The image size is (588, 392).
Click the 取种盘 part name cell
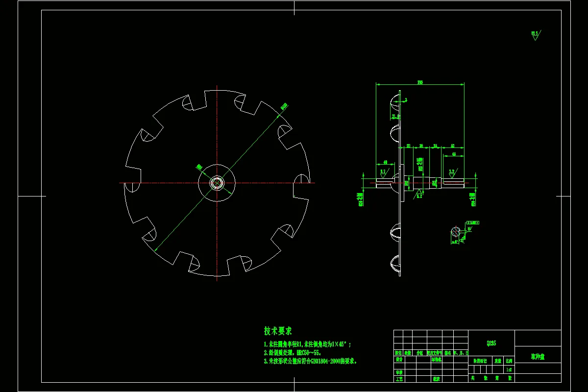coord(538,357)
